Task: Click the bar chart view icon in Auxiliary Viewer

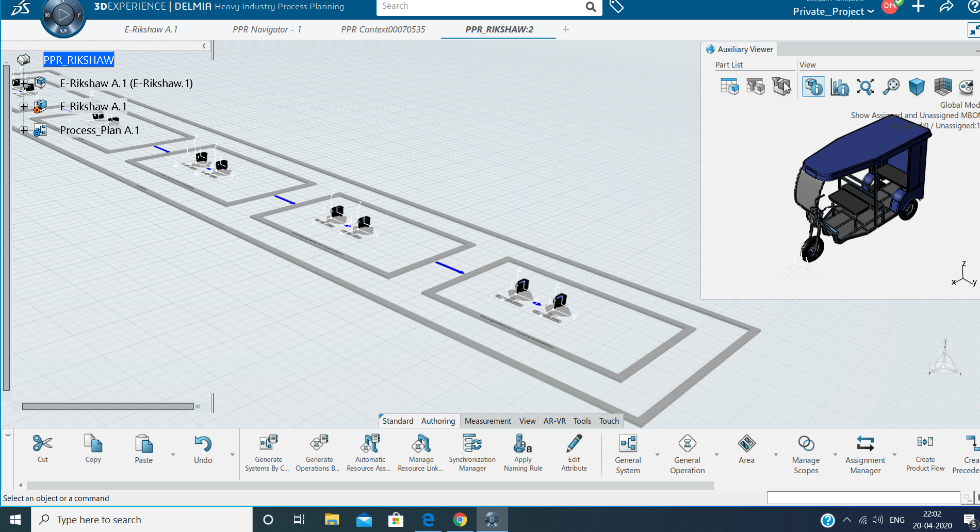Action: (840, 87)
